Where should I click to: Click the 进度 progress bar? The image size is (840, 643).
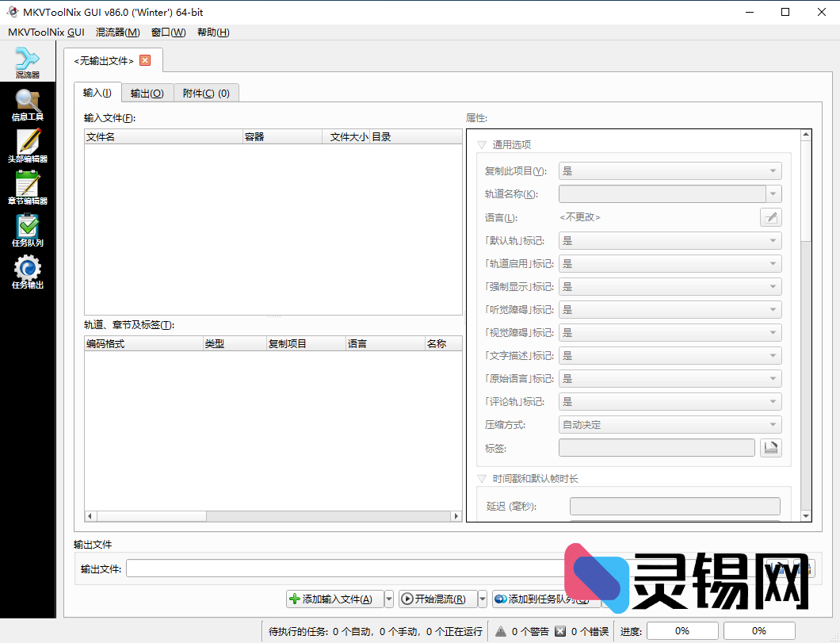pyautogui.click(x=682, y=631)
